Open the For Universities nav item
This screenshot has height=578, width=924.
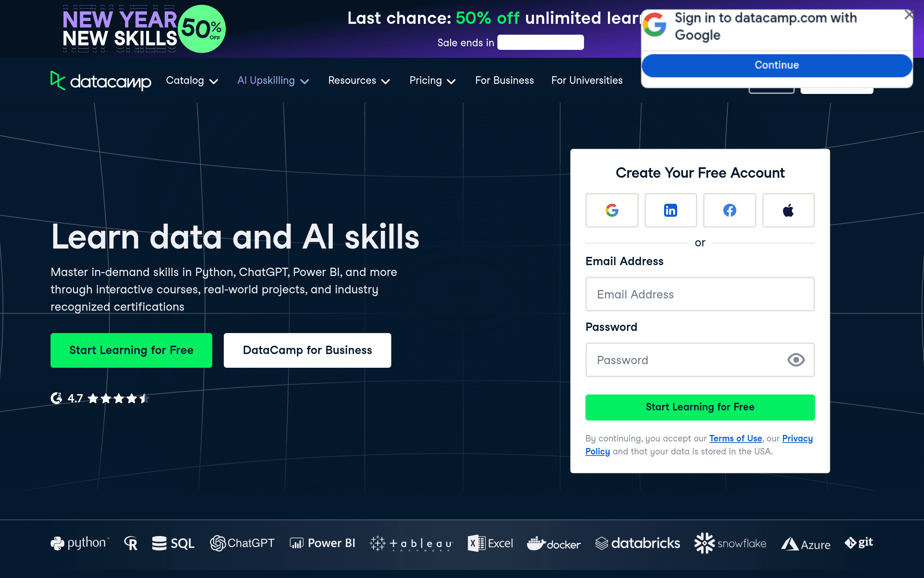pyautogui.click(x=587, y=81)
